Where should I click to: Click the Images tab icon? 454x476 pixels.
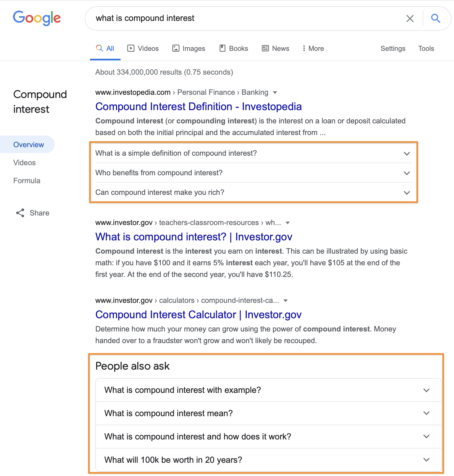click(x=176, y=48)
